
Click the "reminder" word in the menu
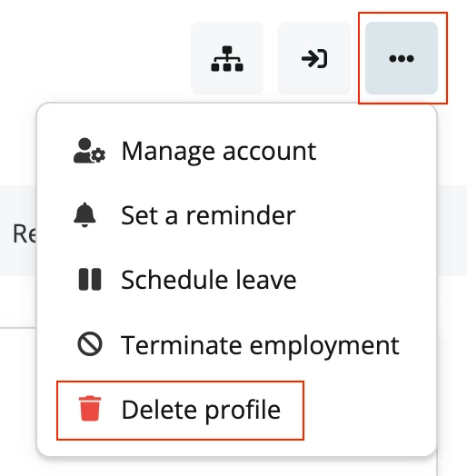pyautogui.click(x=241, y=215)
